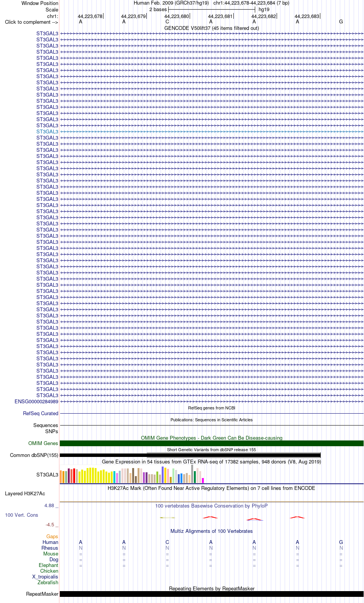
Task: Click the SNPs track label
Action: [x=51, y=431]
